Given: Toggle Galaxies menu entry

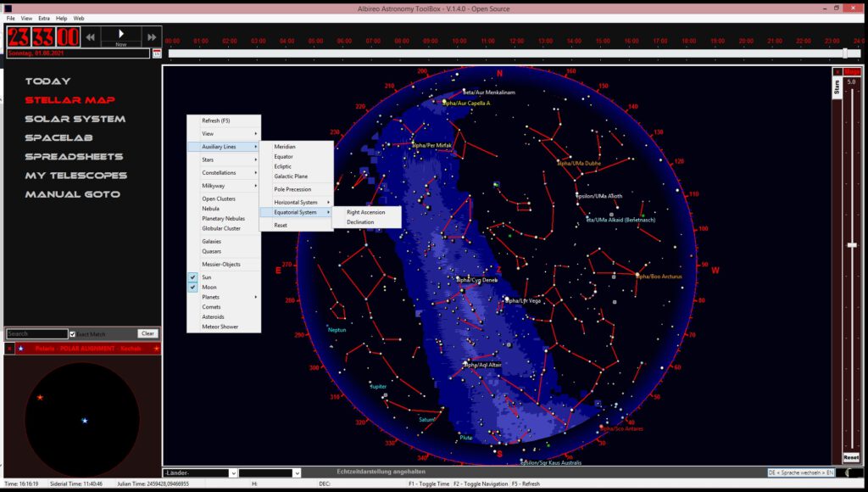Looking at the screenshot, I should pyautogui.click(x=224, y=242).
